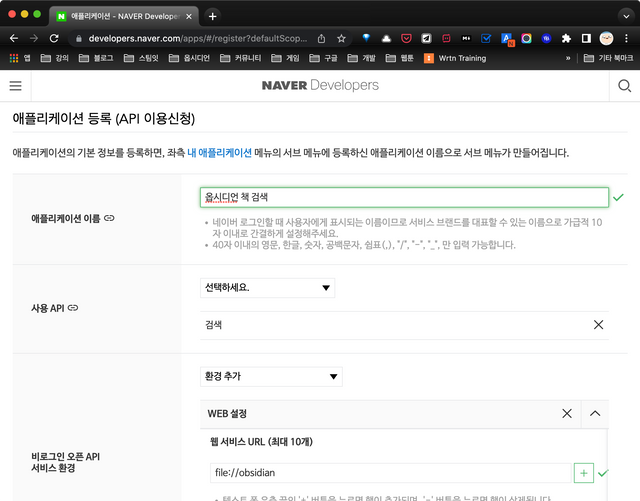Collapse the WEB 설정 section chevron
Screen dimensions: 640x501
pos(595,414)
